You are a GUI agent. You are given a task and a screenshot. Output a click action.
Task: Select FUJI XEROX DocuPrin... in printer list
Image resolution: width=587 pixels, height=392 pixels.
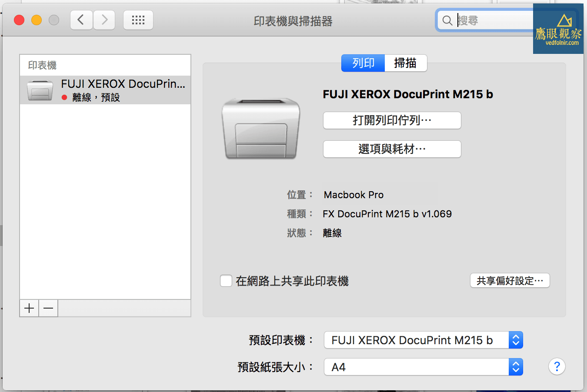tap(105, 90)
